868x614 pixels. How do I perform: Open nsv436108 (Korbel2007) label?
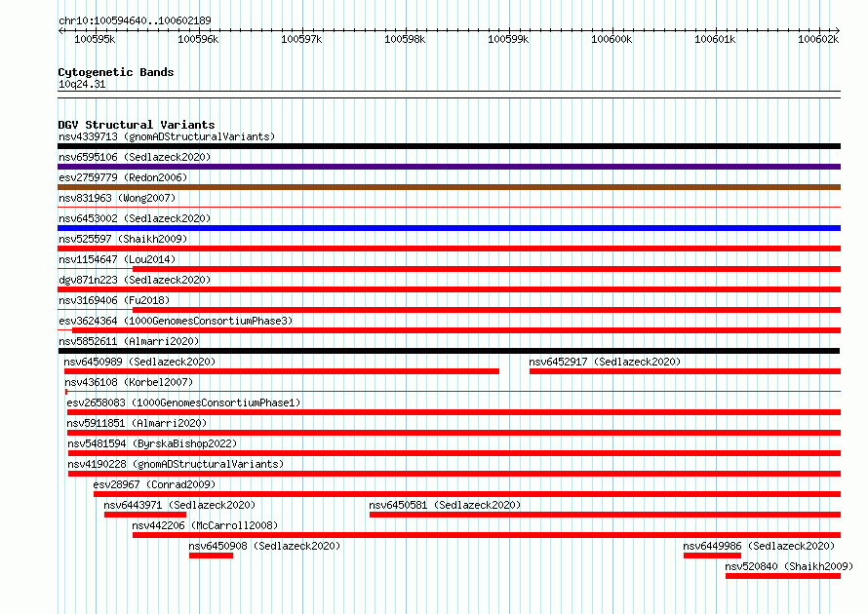[129, 382]
